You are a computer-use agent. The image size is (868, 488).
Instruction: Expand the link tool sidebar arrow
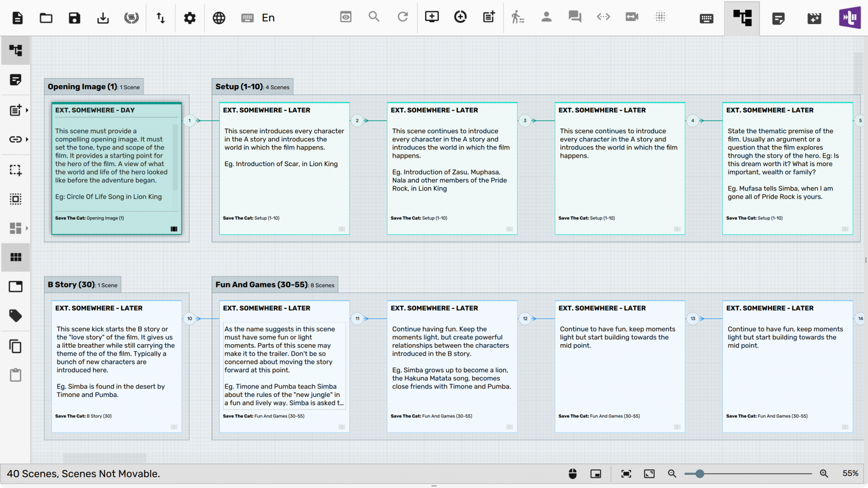pyautogui.click(x=27, y=139)
